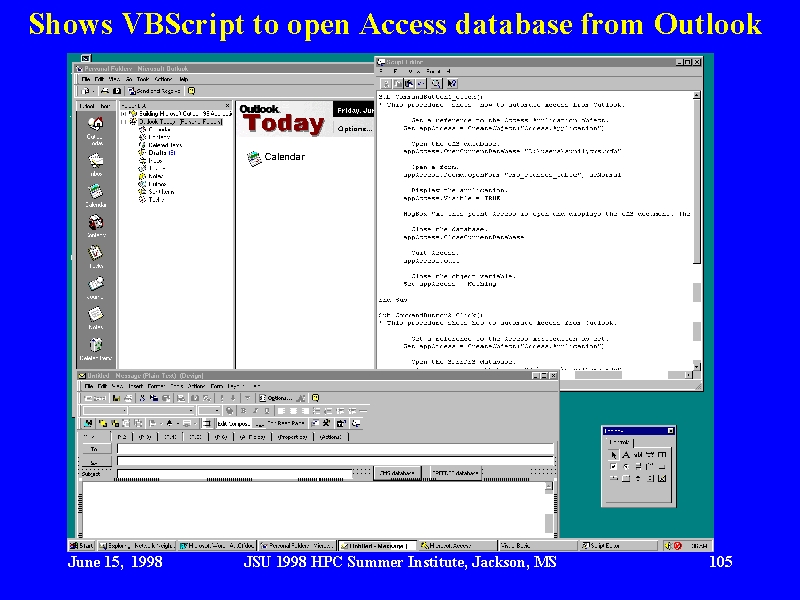Open the Actions menu in Outlook window
The image size is (800, 600).
(x=163, y=79)
